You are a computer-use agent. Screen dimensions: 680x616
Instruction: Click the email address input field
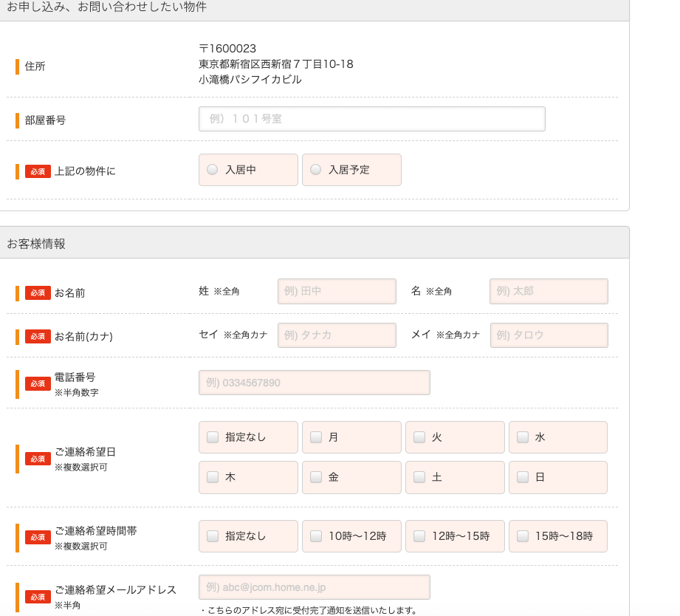click(x=314, y=587)
